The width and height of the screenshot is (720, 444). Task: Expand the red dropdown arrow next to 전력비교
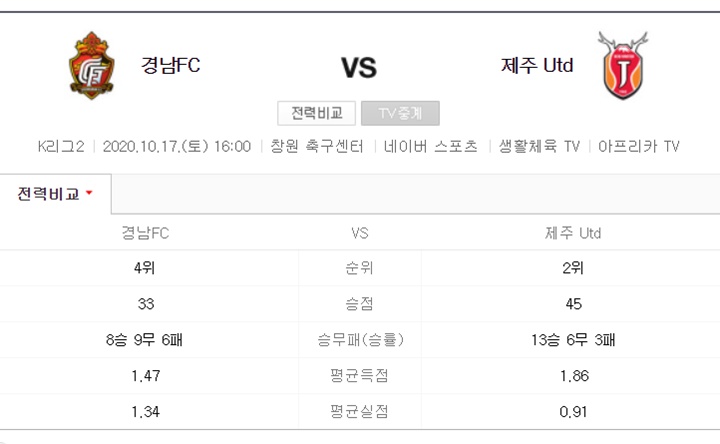click(x=89, y=193)
